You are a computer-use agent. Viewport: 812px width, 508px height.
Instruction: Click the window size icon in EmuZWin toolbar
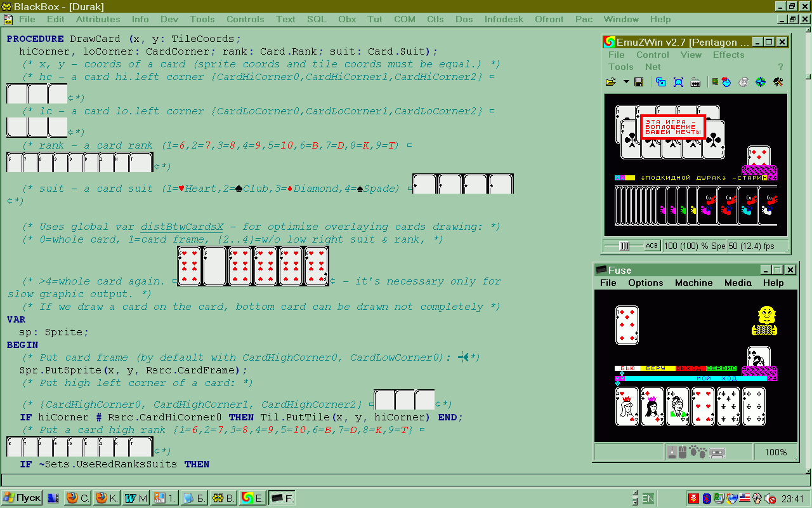click(661, 82)
